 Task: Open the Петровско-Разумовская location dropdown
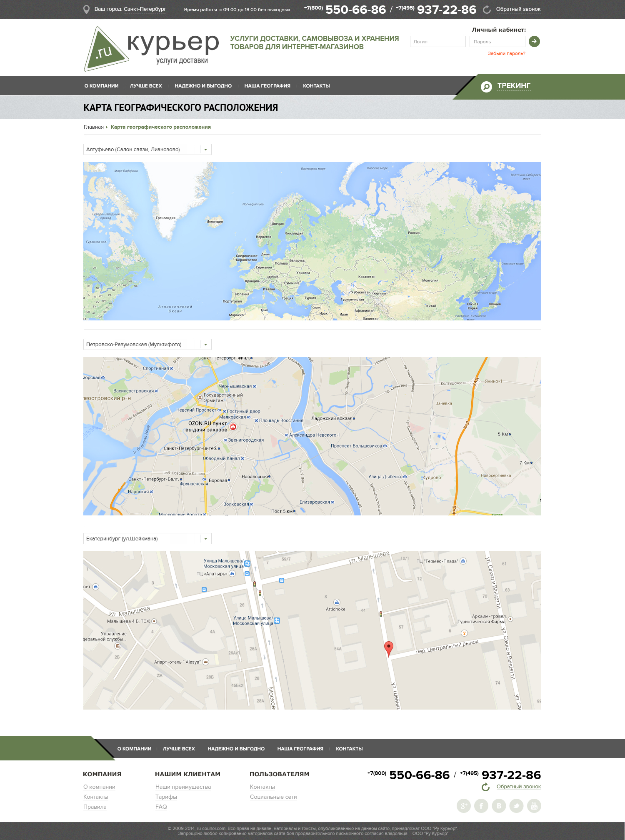click(x=147, y=345)
